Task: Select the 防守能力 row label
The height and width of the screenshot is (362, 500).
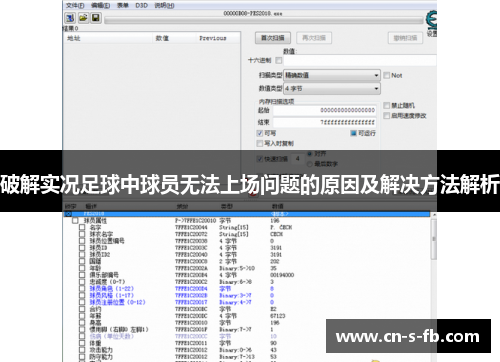Action: click(101, 357)
